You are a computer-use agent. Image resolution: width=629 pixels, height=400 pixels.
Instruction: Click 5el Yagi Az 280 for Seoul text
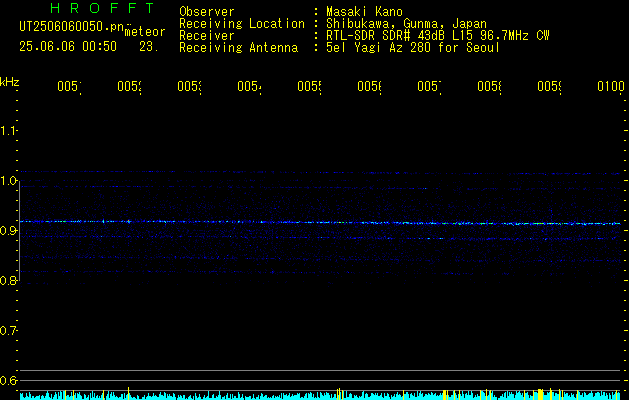413,48
